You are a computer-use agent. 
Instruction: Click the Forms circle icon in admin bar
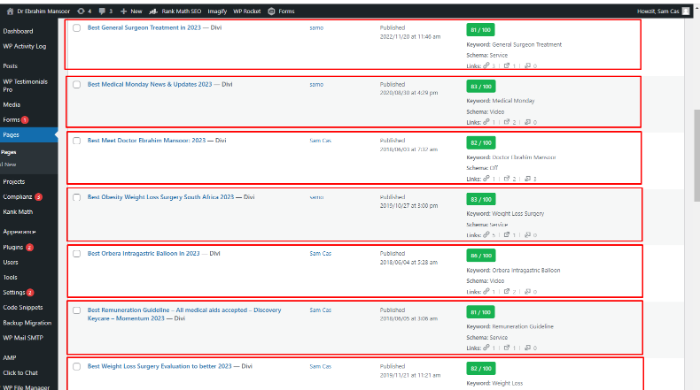271,11
